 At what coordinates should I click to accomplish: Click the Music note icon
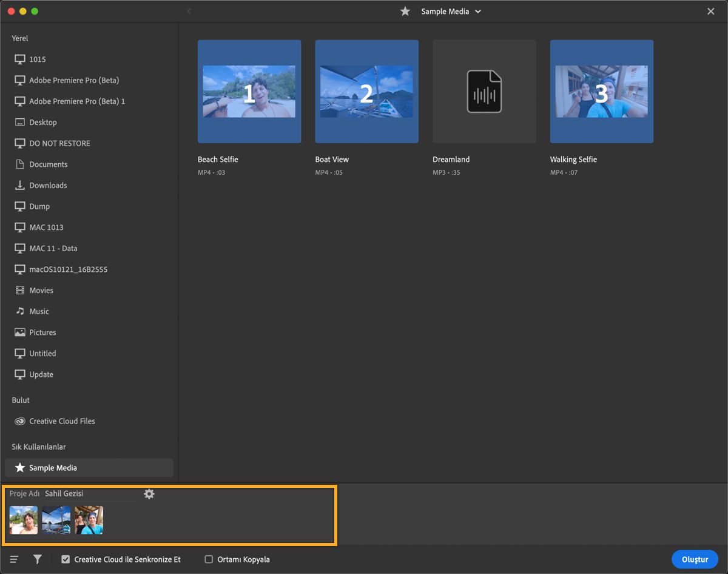point(20,311)
